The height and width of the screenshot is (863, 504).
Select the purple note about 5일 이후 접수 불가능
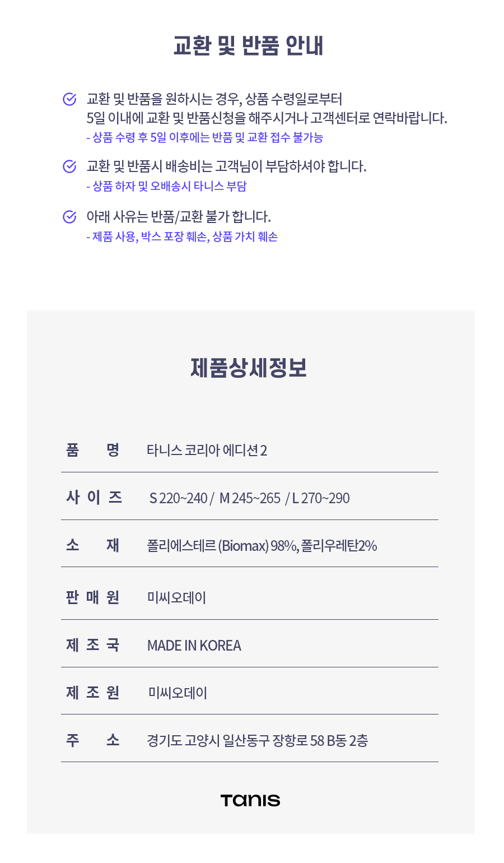coord(205,138)
